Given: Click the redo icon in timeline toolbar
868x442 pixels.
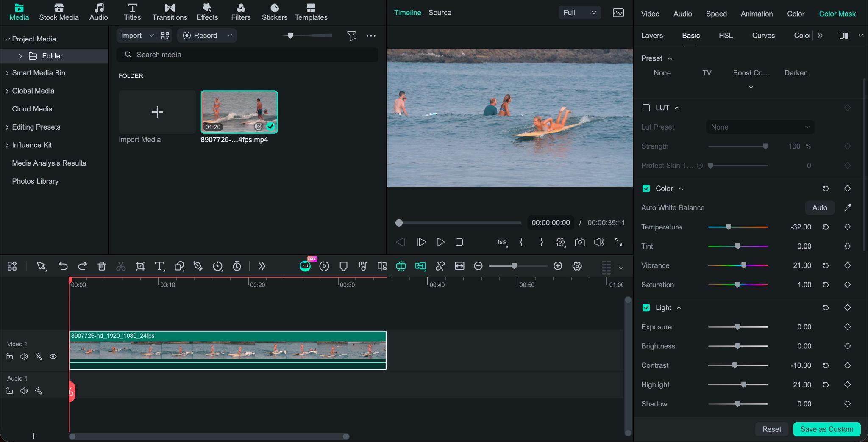Looking at the screenshot, I should click(82, 266).
